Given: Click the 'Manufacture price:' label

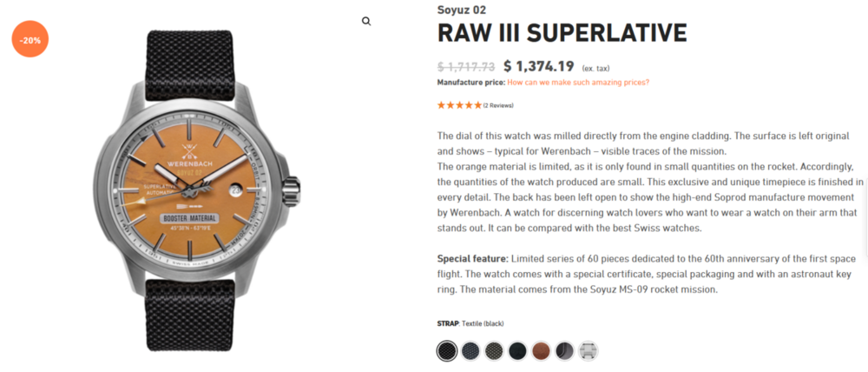Looking at the screenshot, I should (471, 83).
